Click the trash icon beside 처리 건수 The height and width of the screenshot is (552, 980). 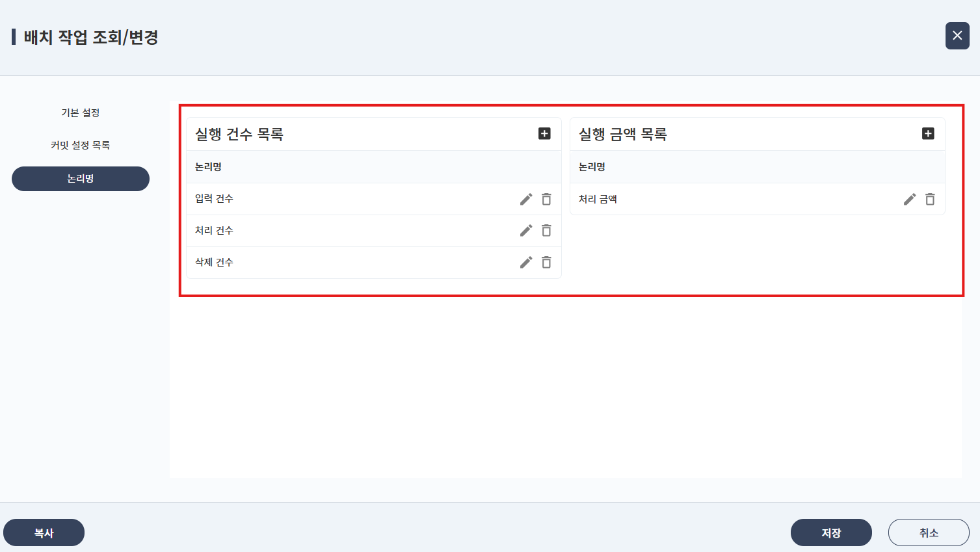pos(546,231)
